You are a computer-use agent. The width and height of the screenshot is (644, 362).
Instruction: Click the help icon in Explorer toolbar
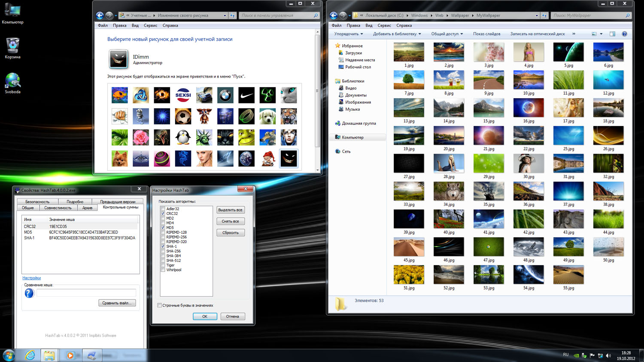[624, 34]
